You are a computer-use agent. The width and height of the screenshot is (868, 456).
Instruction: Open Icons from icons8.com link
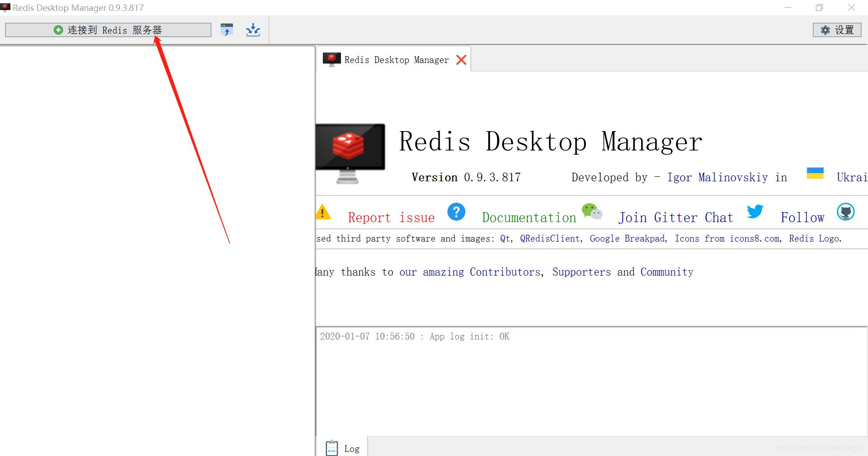point(727,238)
